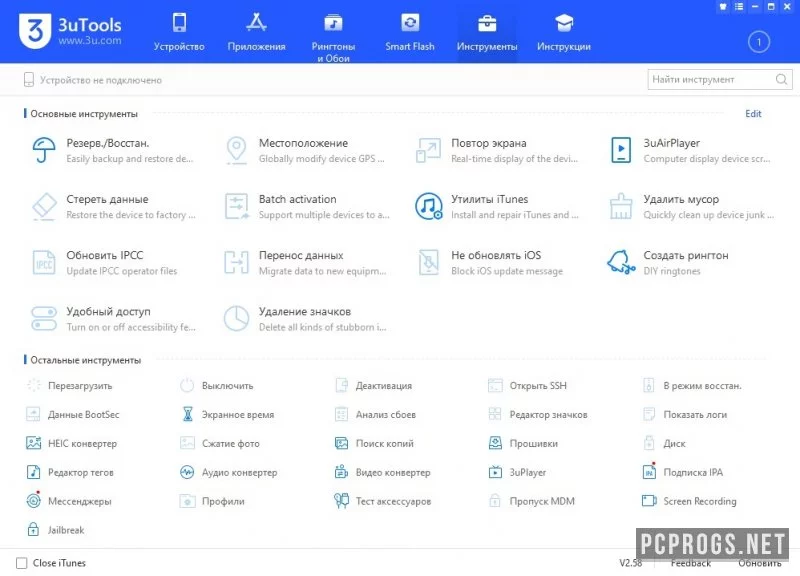Click the V2.58 version label
The image size is (800, 576).
[631, 563]
